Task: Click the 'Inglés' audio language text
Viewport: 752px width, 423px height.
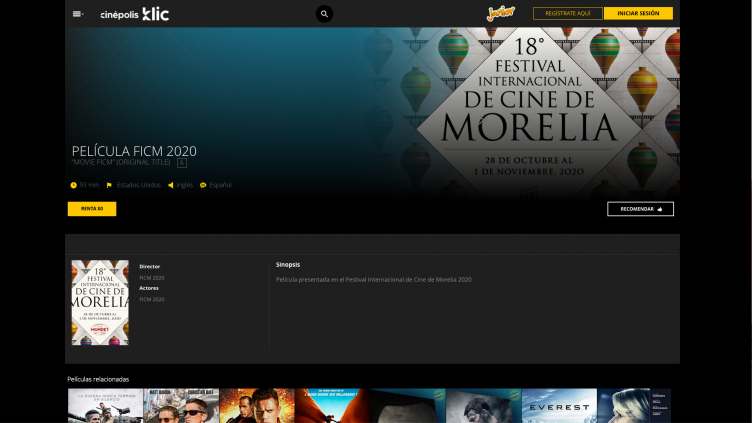Action: (x=185, y=185)
